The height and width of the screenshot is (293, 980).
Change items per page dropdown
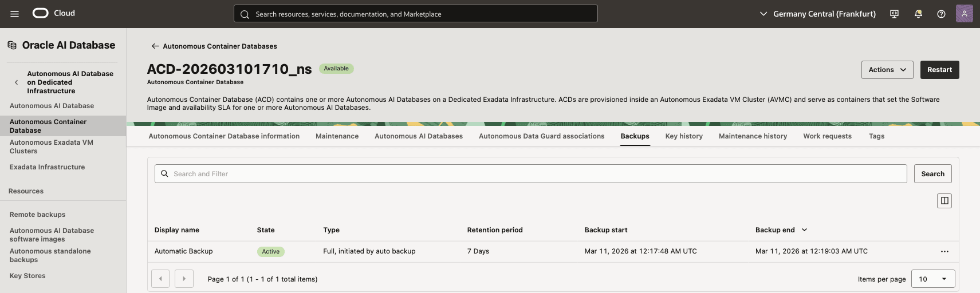point(933,279)
